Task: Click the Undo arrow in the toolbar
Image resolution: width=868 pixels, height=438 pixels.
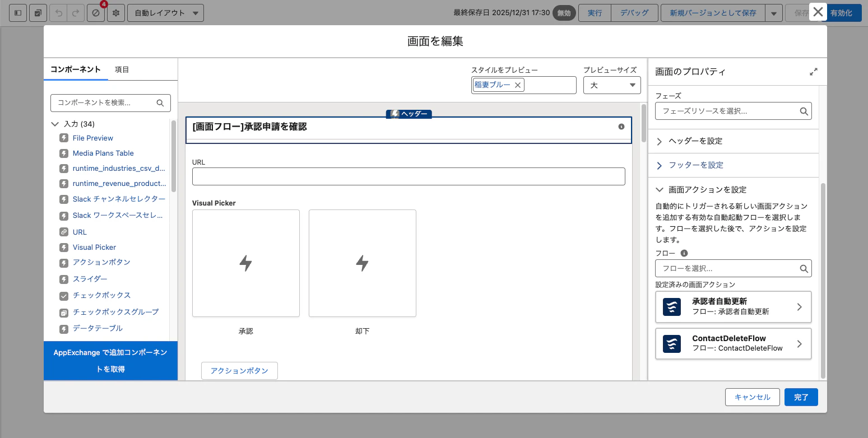Action: pyautogui.click(x=58, y=12)
